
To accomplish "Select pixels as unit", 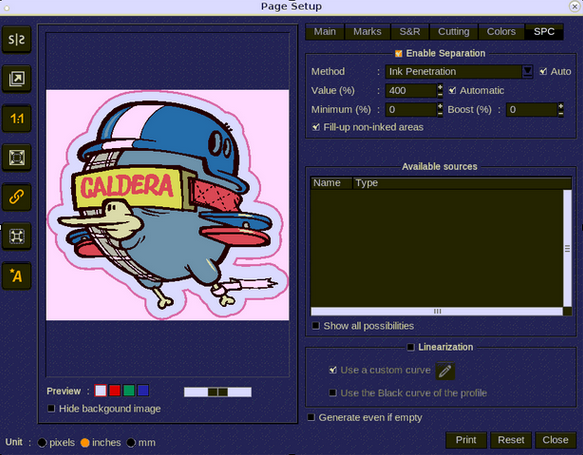I will (42, 443).
